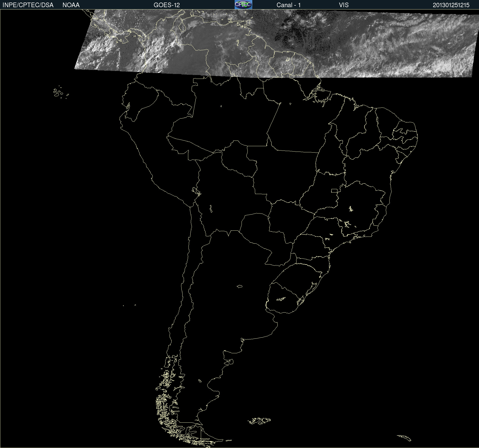The height and width of the screenshot is (448, 479).
Task: Click the 201301251215 timestamp
Action: (451, 5)
